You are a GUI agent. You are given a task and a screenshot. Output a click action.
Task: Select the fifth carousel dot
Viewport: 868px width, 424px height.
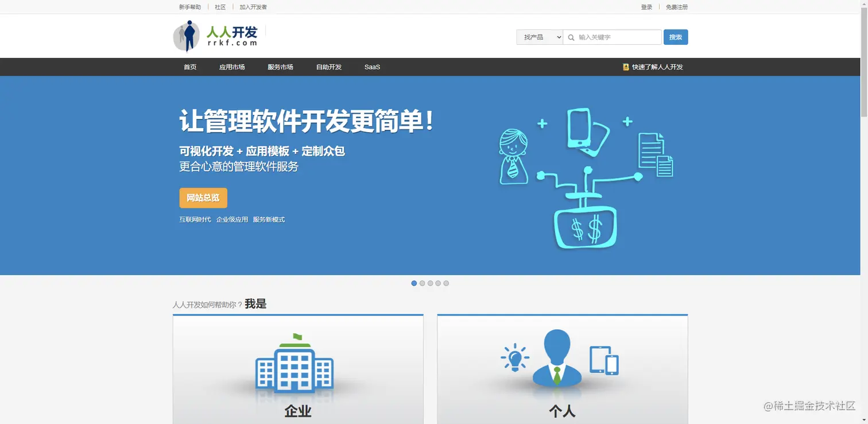point(446,283)
